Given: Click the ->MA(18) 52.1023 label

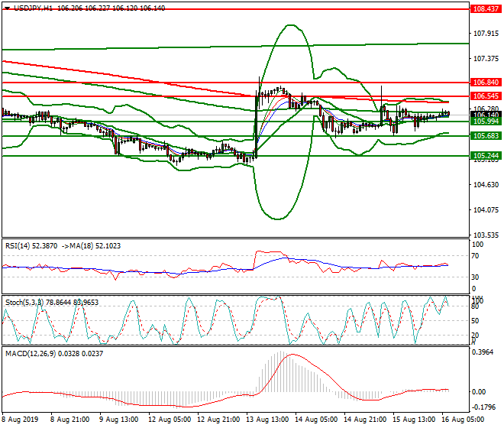Looking at the screenshot, I should point(91,246).
